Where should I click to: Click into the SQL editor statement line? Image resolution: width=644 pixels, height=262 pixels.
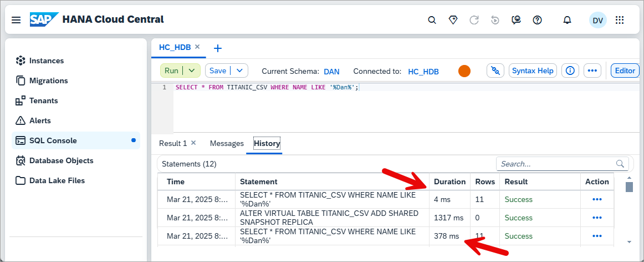[267, 88]
